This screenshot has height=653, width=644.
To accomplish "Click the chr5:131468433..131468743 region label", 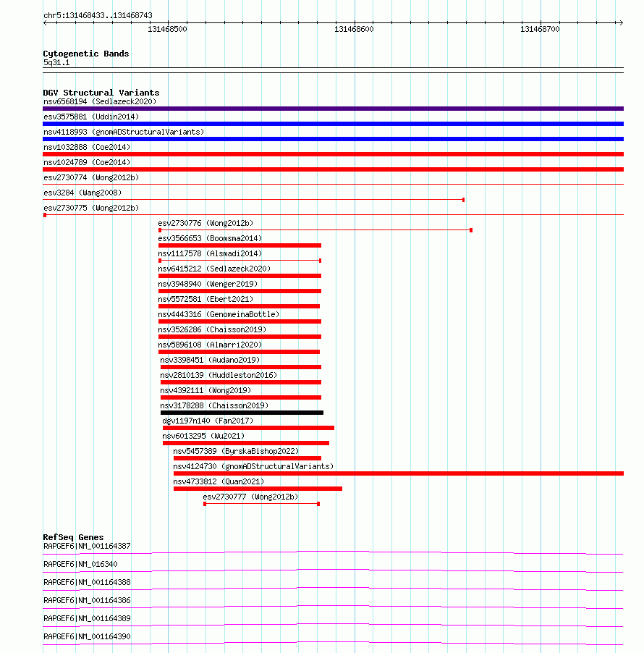I will 98,15.
